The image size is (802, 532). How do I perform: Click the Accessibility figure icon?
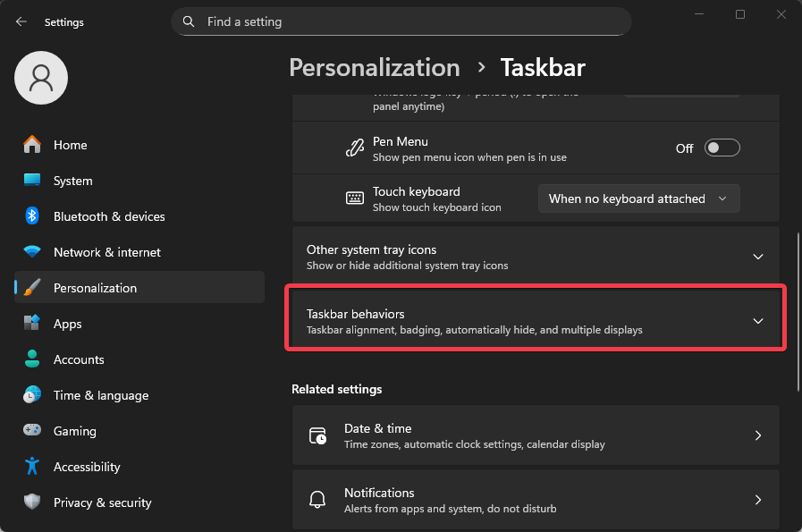point(32,467)
